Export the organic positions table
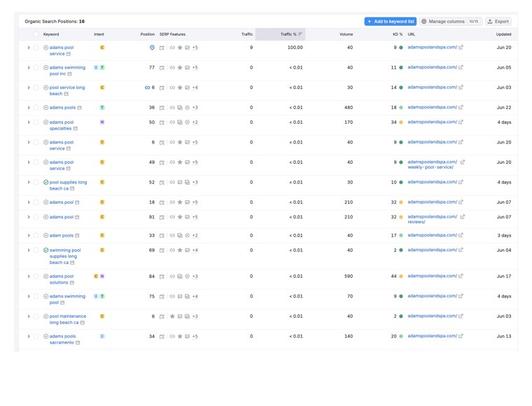 coord(498,22)
